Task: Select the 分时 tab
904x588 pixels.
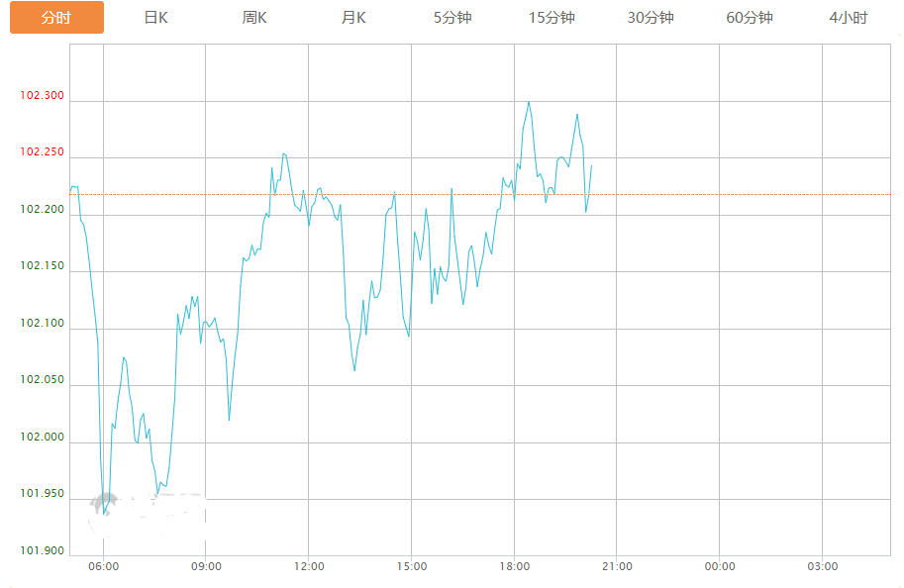Action: pos(56,18)
